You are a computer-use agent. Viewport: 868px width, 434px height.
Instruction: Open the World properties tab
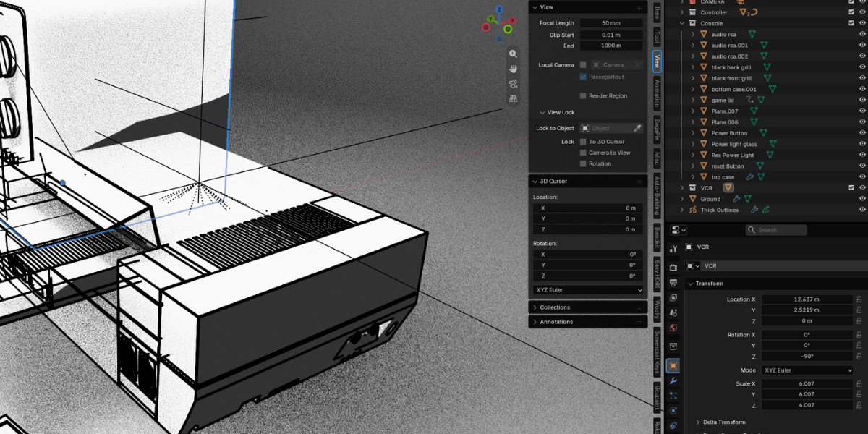pos(673,328)
